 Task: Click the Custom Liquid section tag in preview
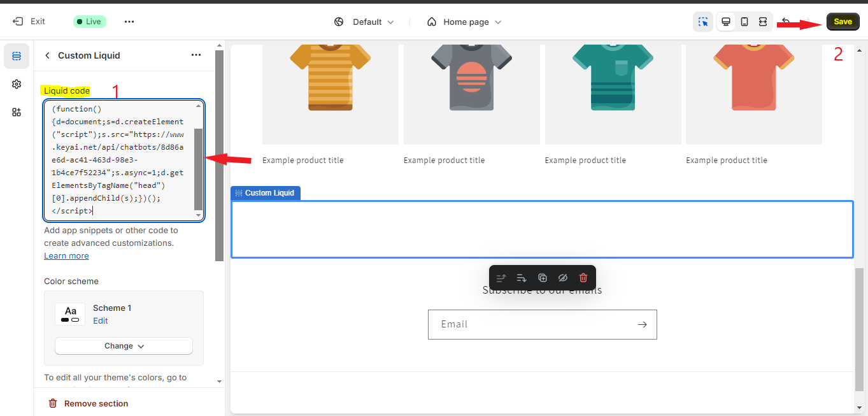(x=266, y=193)
